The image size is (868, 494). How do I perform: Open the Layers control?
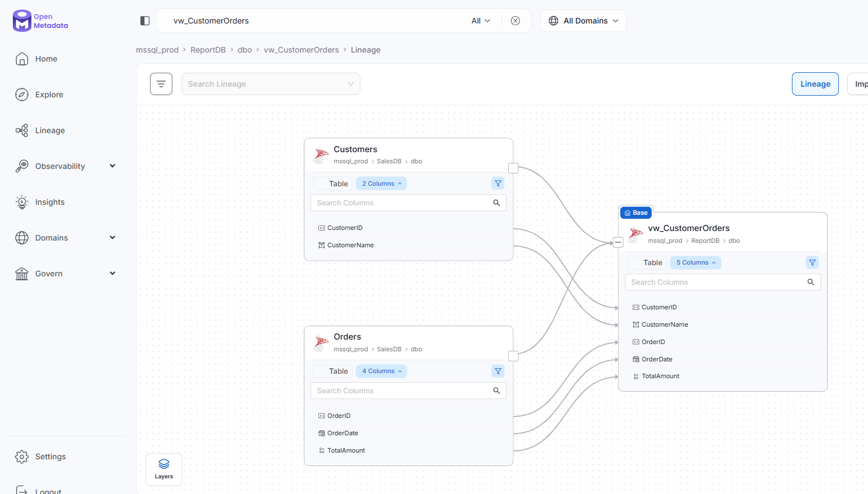tap(164, 469)
